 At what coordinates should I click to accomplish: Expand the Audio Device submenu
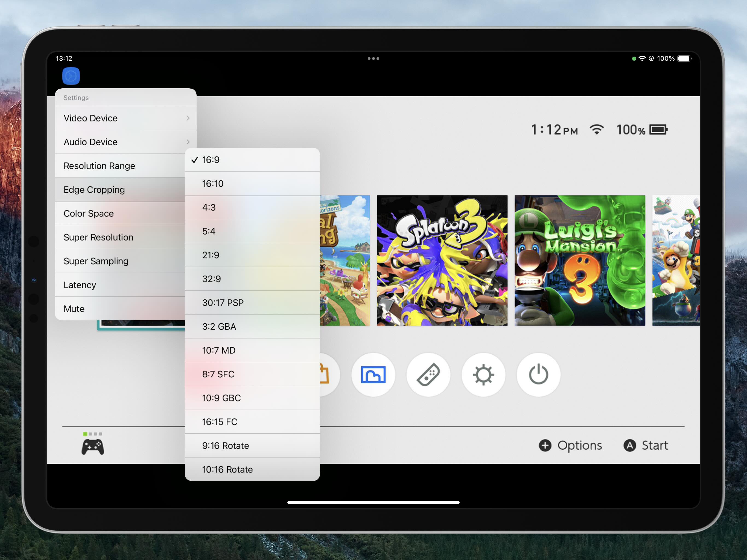(x=126, y=142)
